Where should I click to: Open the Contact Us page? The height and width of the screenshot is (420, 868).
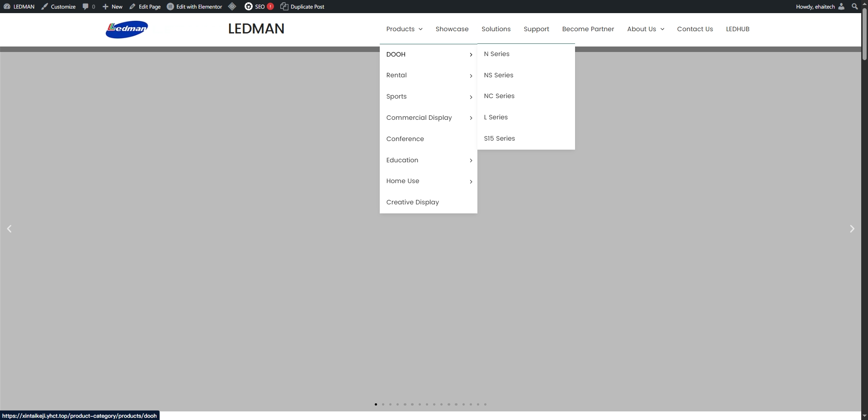coord(695,29)
